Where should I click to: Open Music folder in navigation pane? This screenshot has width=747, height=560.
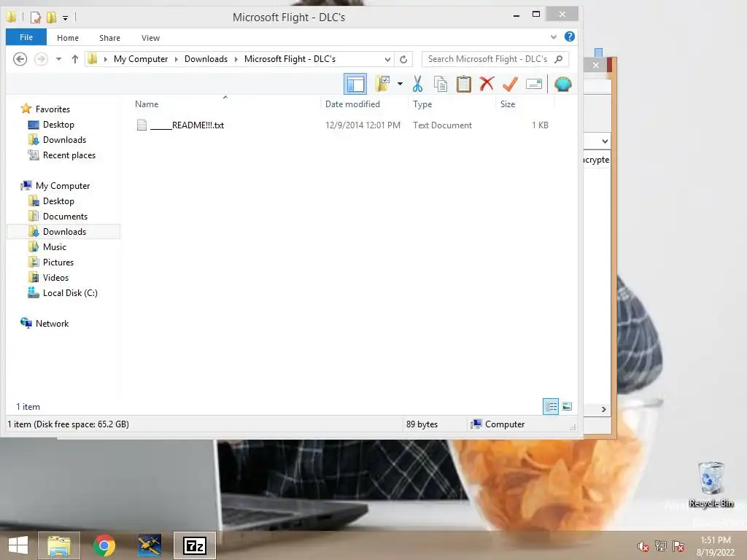(54, 246)
